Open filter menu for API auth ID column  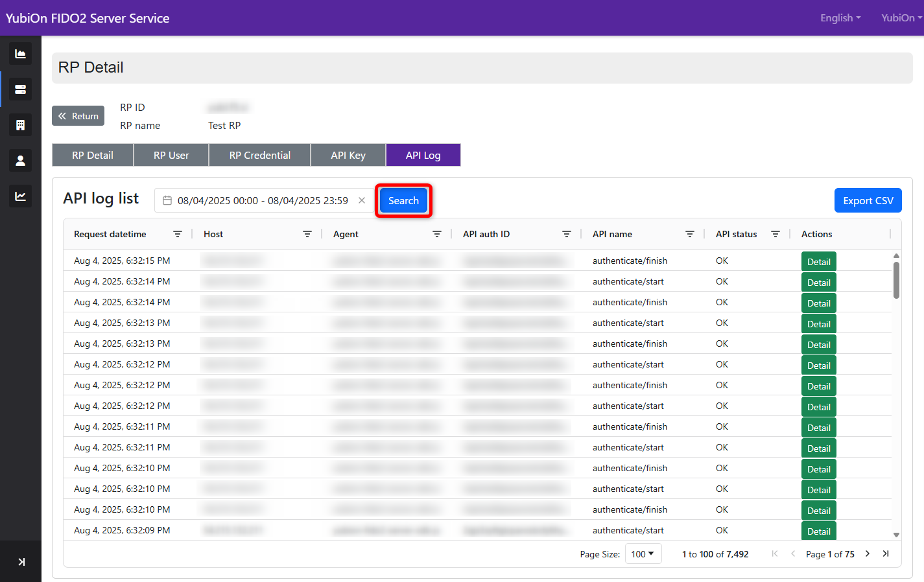[x=567, y=234]
